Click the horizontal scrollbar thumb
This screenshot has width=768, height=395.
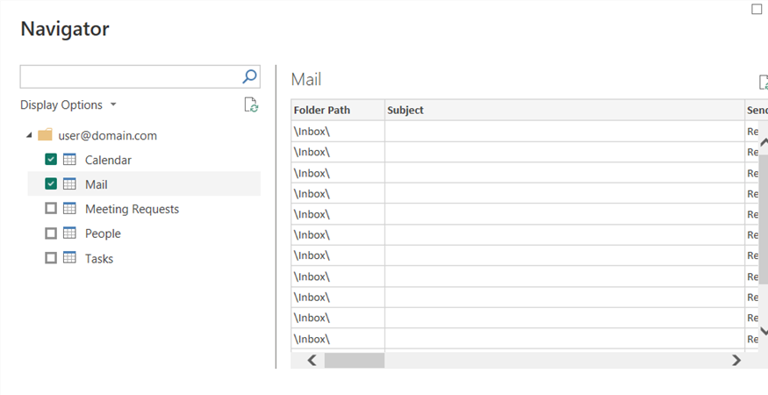click(354, 360)
